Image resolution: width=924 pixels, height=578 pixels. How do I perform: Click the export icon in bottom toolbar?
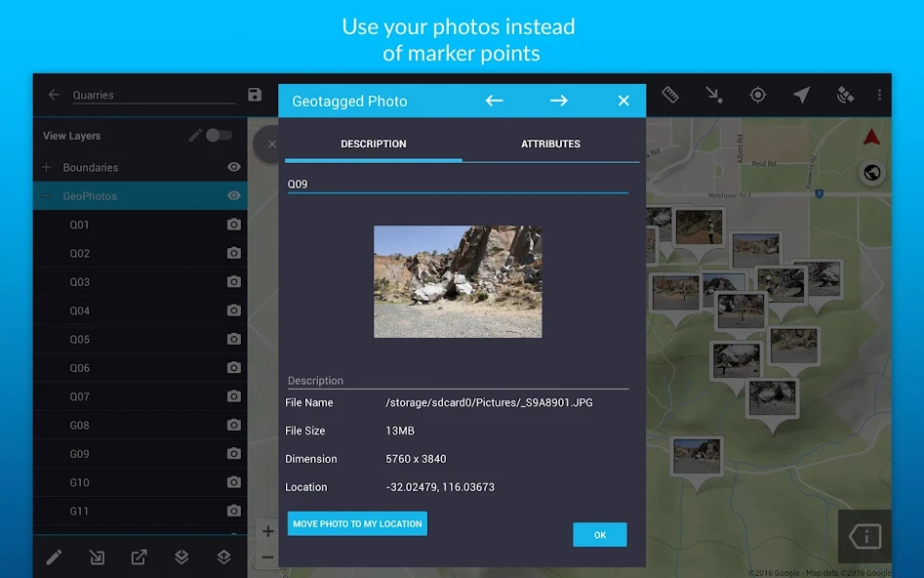140,557
